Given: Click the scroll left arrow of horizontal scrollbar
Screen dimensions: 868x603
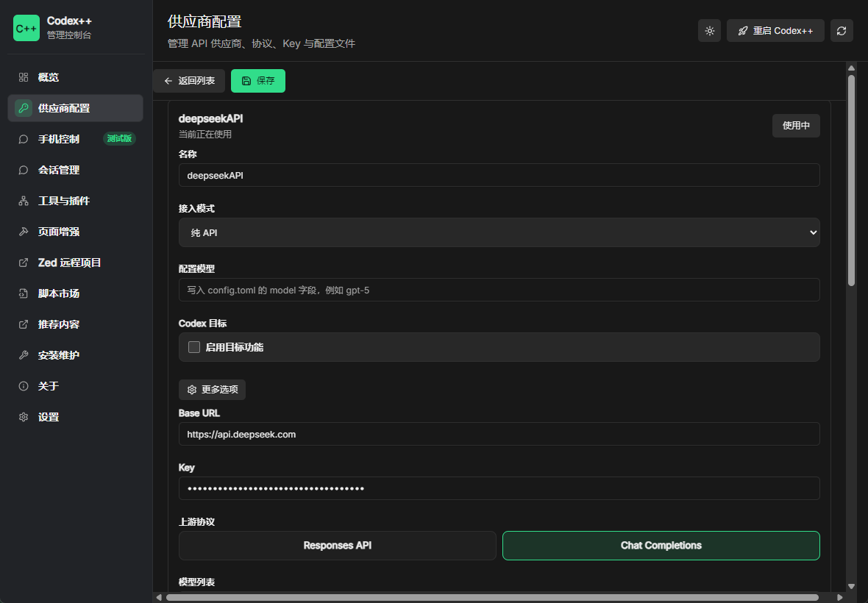Looking at the screenshot, I should point(159,597).
